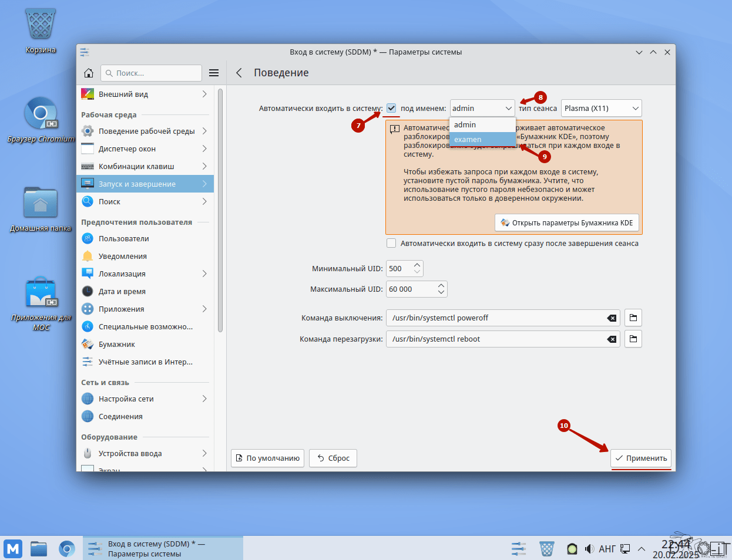732x560 pixels.
Task: Browse file for Команда перезагрузки
Action: [x=633, y=339]
